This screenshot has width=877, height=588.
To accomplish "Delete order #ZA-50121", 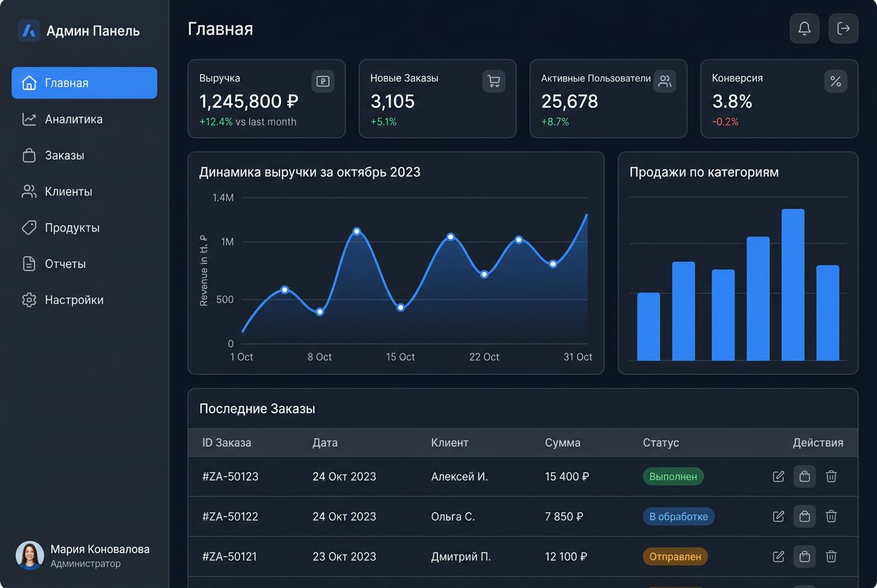I will click(831, 556).
